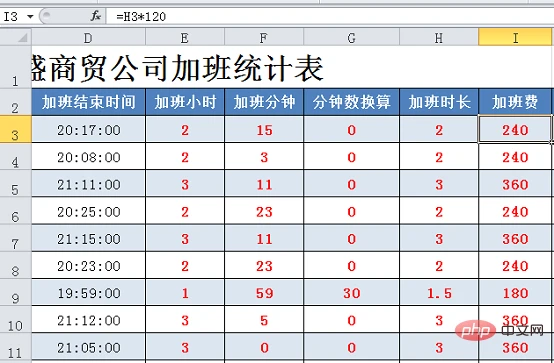Select highlighted column I header

coord(515,37)
